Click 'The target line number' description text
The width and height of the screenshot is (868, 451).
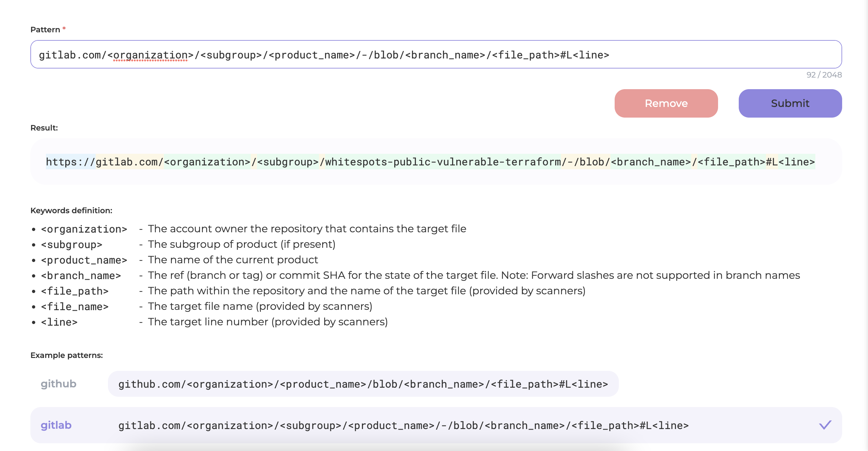[268, 322]
